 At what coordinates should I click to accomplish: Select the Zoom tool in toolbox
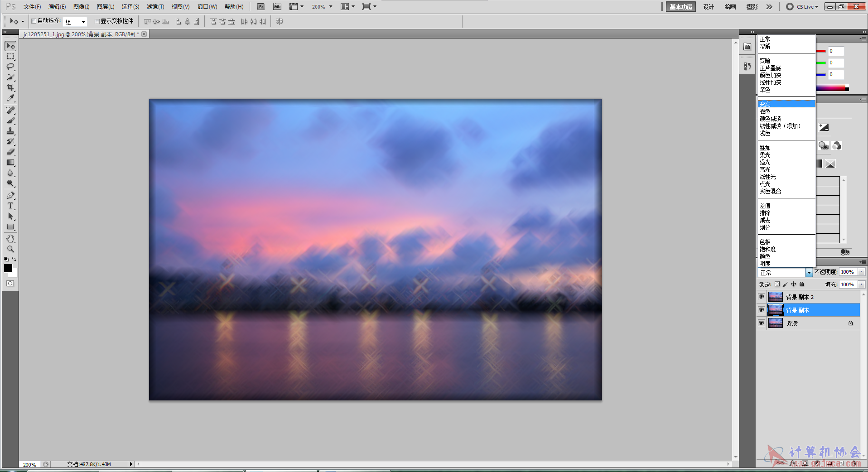(x=10, y=249)
